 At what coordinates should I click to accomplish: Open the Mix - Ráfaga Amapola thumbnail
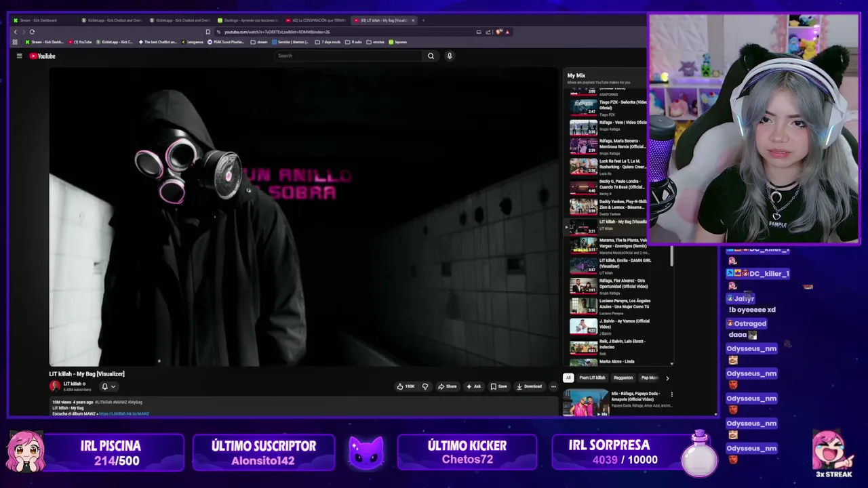(x=585, y=402)
